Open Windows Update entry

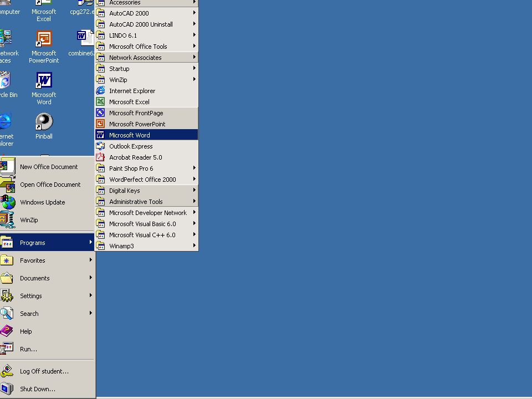[47, 202]
